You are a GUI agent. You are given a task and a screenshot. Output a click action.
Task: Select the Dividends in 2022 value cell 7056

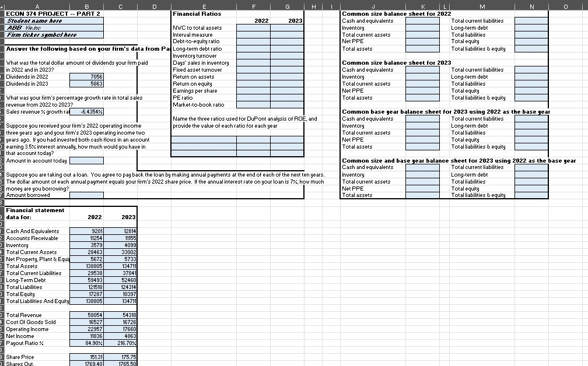86,77
